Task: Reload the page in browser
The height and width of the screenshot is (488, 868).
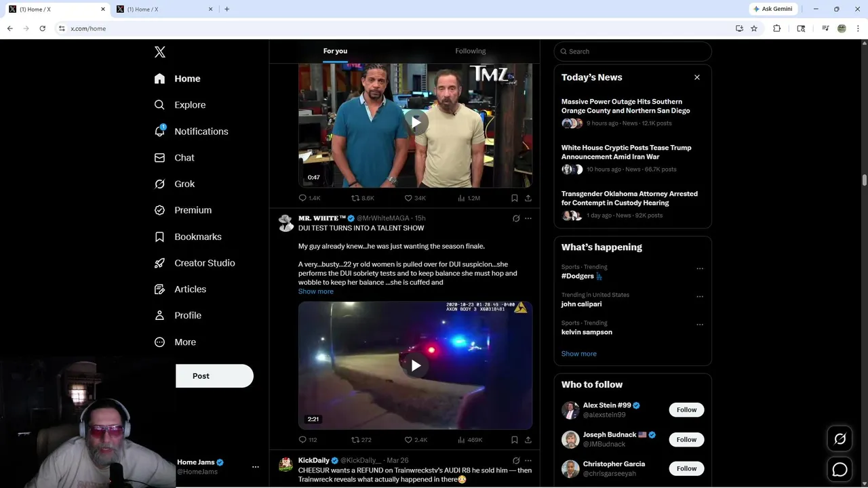Action: [x=42, y=28]
